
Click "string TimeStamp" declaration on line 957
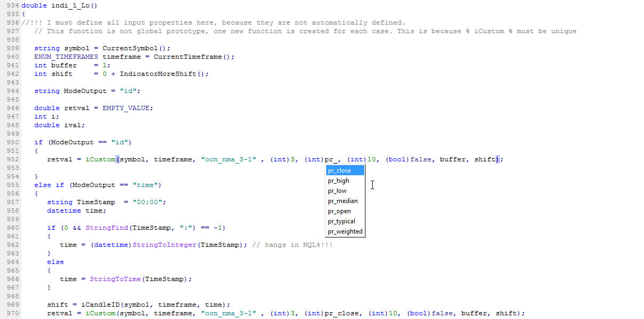coord(81,202)
